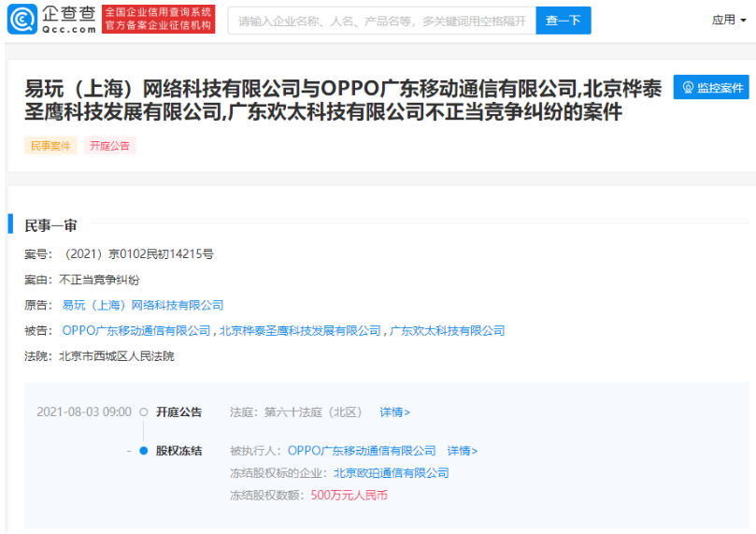756x534 pixels.
Task: Open the 应用 dropdown menu
Action: point(729,20)
